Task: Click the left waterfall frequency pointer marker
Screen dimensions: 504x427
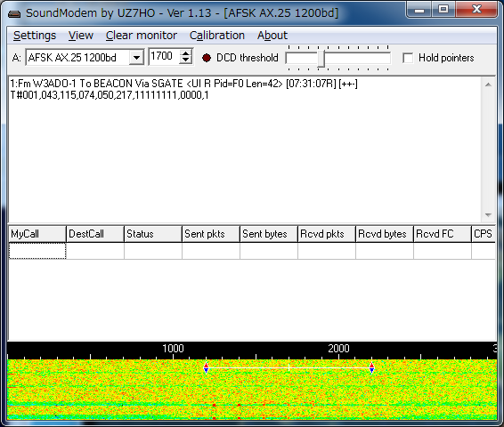Action: (206, 368)
